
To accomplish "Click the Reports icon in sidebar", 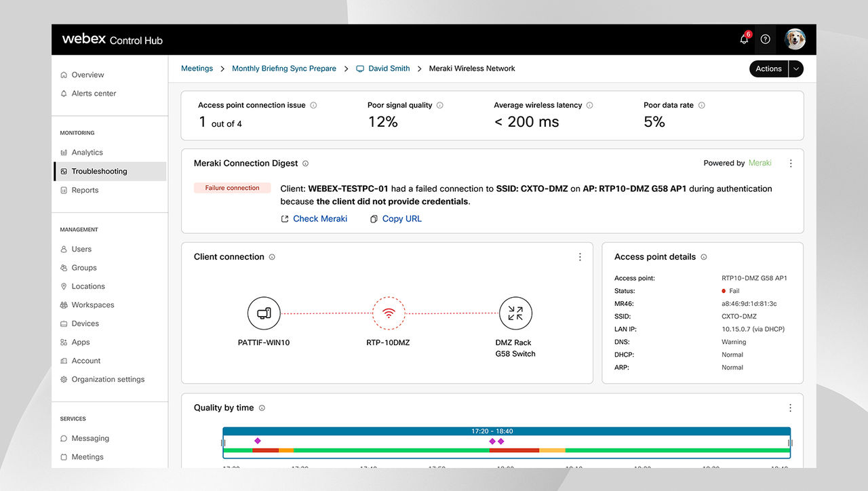I will pyautogui.click(x=64, y=191).
